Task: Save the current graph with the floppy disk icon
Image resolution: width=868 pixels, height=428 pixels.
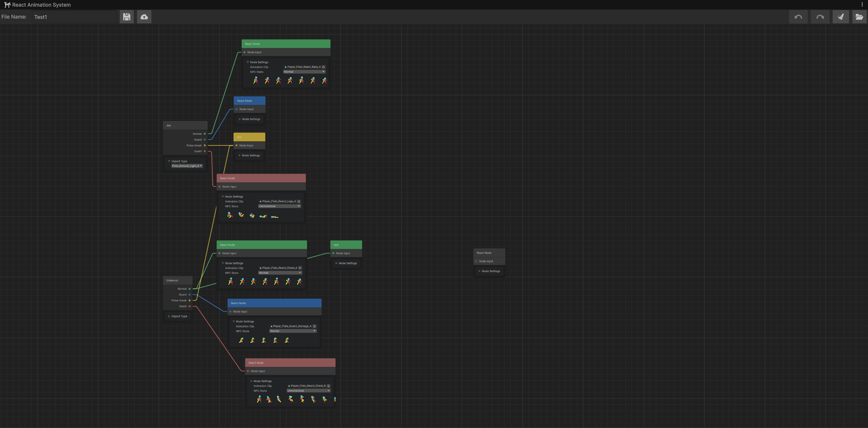Action: 127,17
